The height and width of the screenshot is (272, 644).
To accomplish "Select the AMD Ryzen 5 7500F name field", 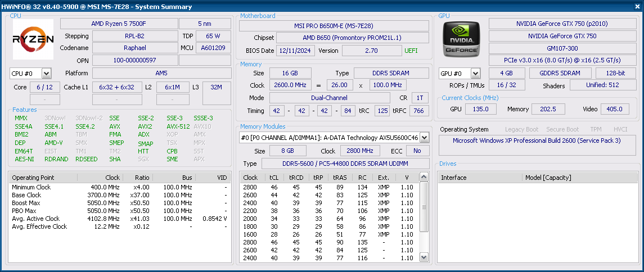I will point(118,24).
